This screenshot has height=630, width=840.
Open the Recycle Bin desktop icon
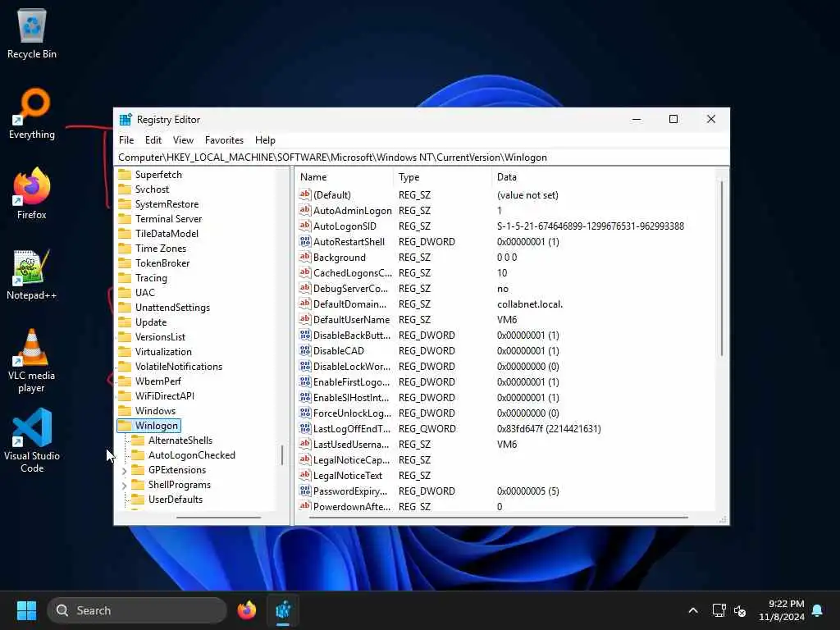pyautogui.click(x=32, y=34)
